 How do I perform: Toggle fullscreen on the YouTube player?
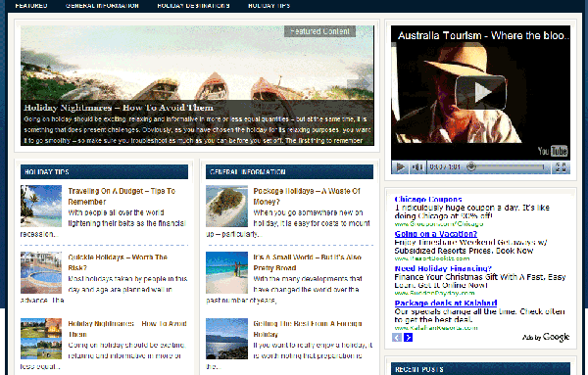point(561,167)
